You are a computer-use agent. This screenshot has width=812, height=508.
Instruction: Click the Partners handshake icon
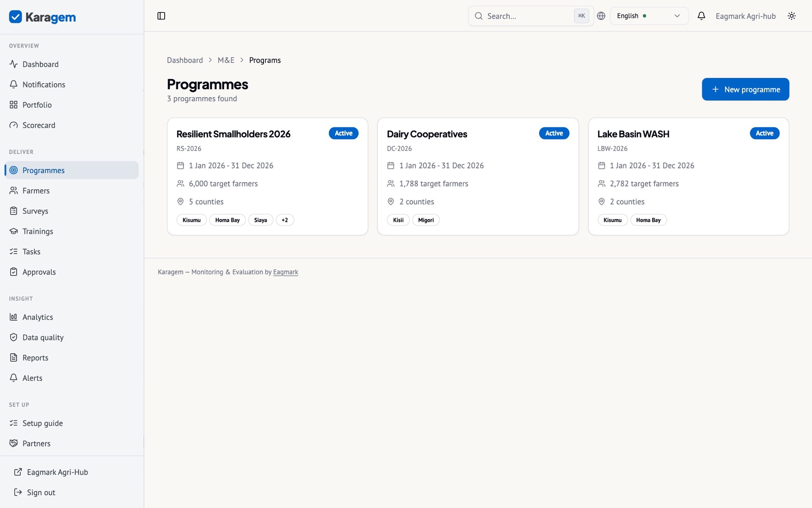coord(14,443)
